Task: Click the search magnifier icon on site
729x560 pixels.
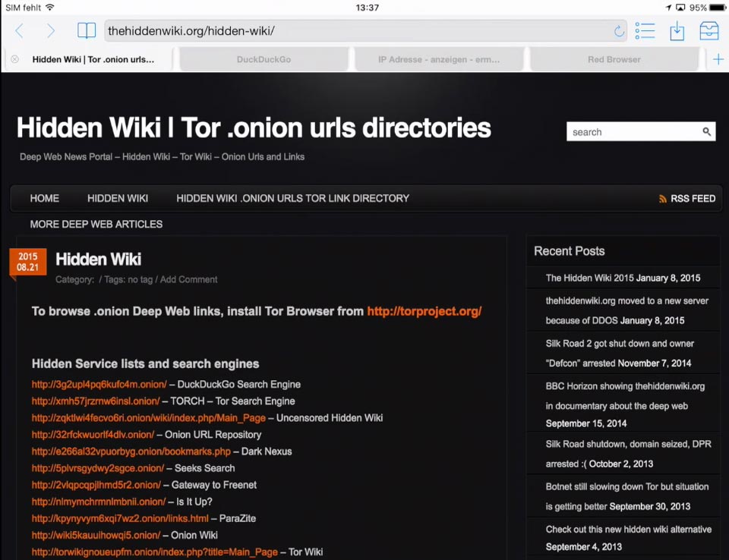Action: pos(706,132)
